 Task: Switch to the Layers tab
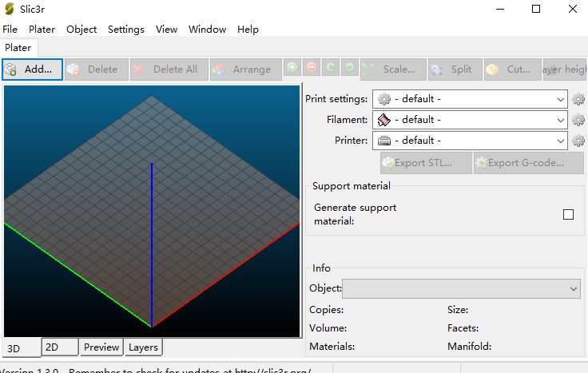click(x=143, y=347)
